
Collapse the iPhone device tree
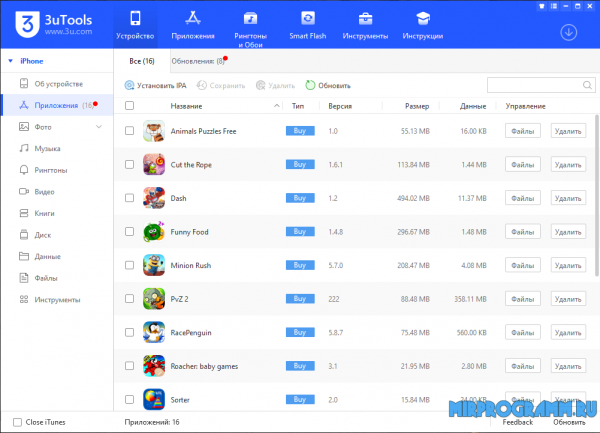tap(11, 61)
